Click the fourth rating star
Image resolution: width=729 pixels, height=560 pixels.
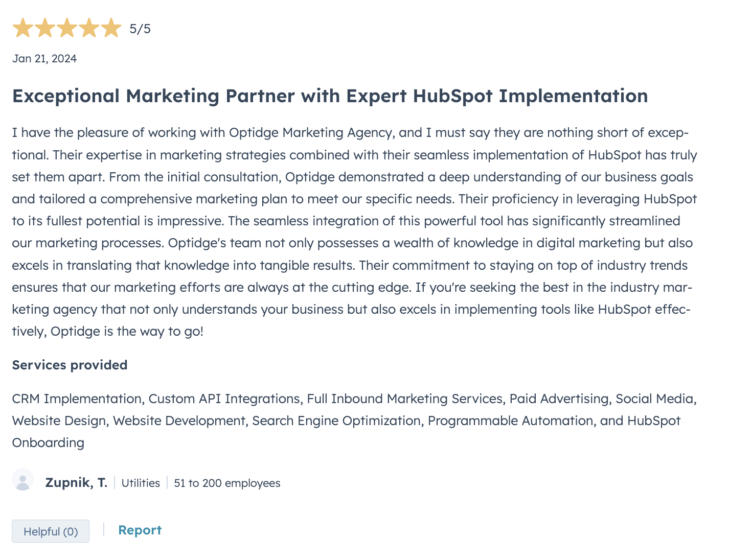coord(89,29)
